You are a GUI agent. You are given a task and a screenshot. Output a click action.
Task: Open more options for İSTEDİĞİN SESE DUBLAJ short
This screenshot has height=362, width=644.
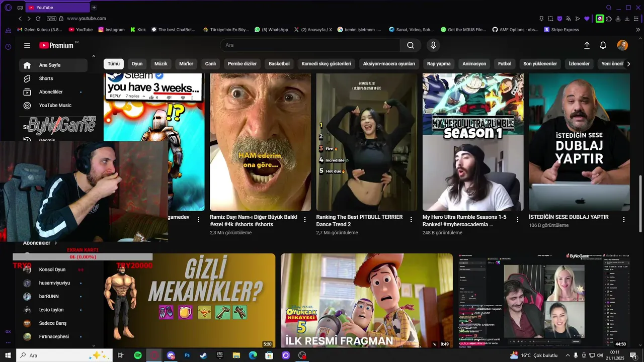[623, 220]
